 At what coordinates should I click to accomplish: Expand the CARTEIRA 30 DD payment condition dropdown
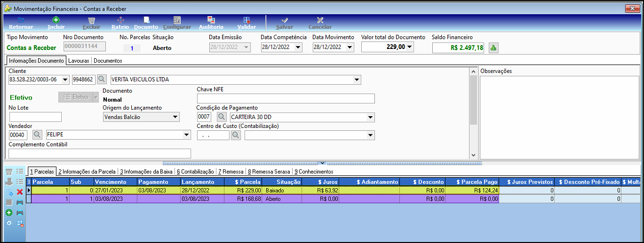[x=371, y=117]
